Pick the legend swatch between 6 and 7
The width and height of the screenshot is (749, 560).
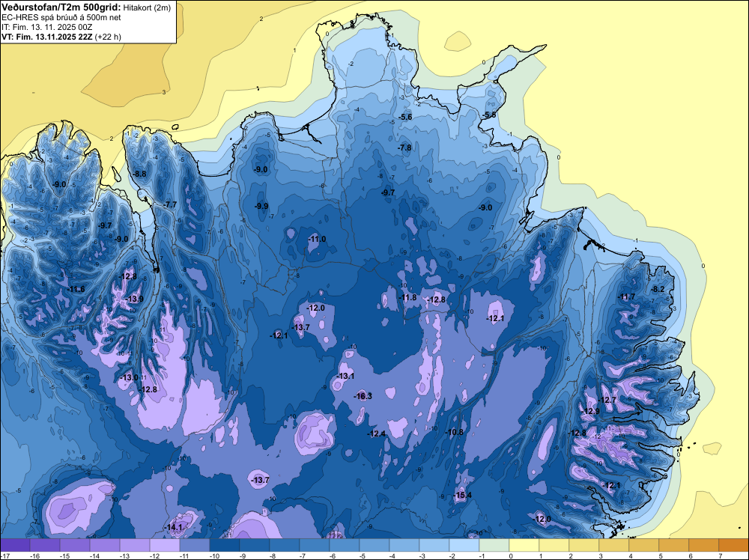click(704, 545)
